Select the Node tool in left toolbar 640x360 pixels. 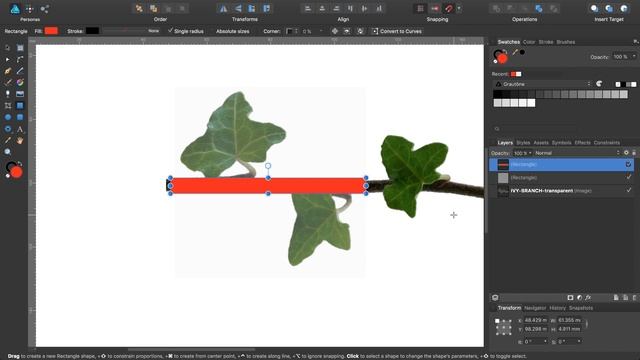(x=7, y=60)
